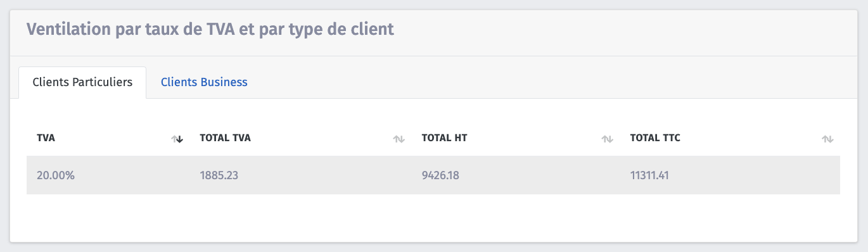Click the sort icon beside TOTAL TVA
The image size is (868, 252).
(x=399, y=139)
